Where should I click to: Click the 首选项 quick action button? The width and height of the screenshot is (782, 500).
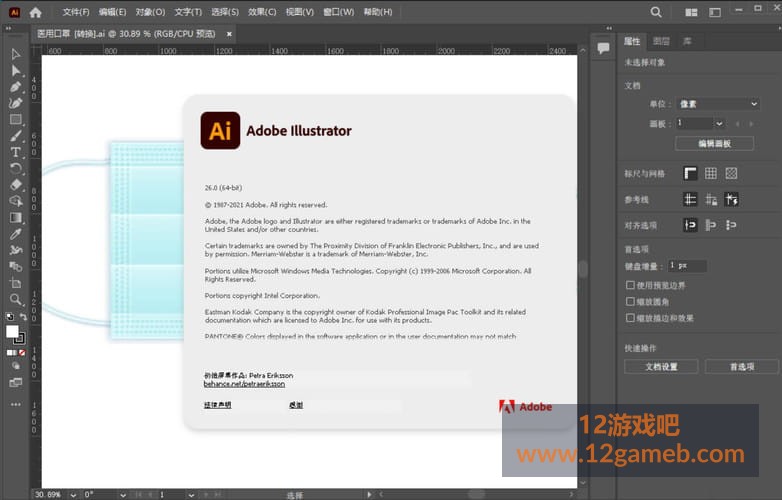click(742, 366)
